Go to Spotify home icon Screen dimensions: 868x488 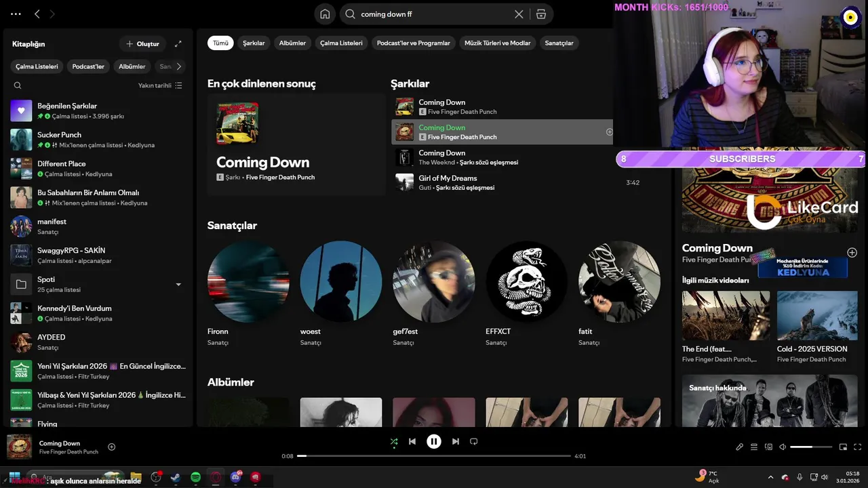coord(325,14)
